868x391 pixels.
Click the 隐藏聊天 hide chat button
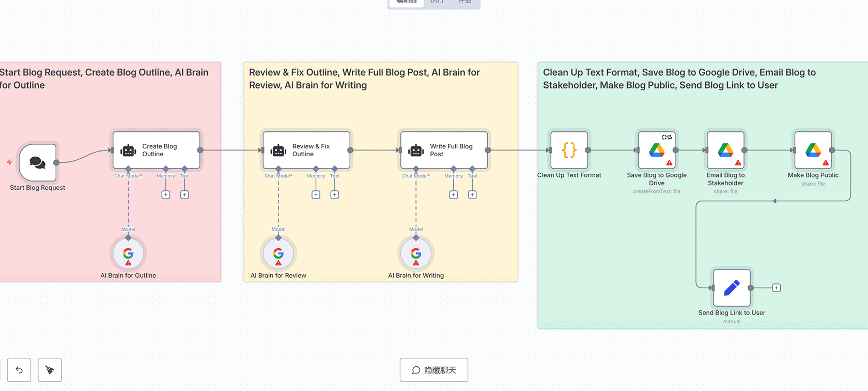coord(434,370)
